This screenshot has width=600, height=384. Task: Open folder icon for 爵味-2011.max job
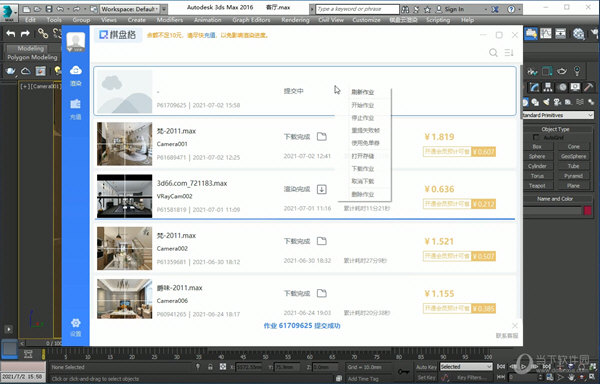[x=322, y=293]
